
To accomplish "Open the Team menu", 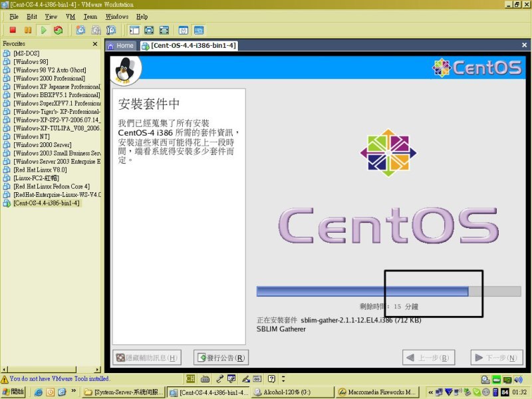I will [90, 16].
